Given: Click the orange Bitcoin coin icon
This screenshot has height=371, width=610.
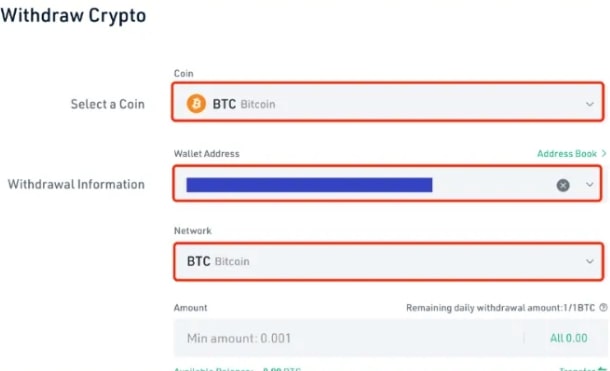Looking at the screenshot, I should coord(196,104).
